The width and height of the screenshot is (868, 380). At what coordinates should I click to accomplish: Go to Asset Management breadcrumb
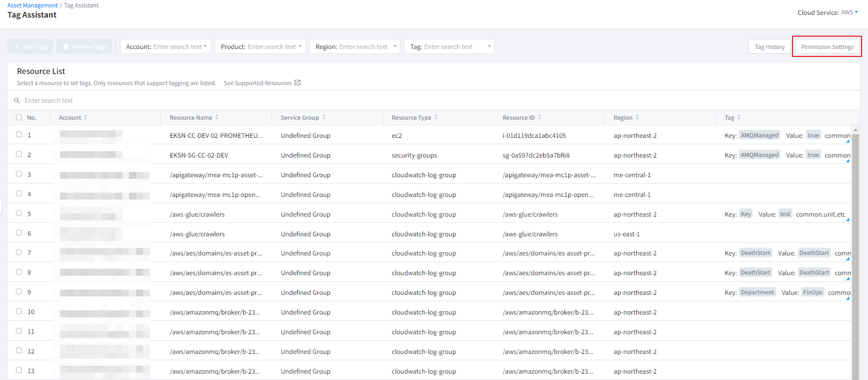[32, 5]
